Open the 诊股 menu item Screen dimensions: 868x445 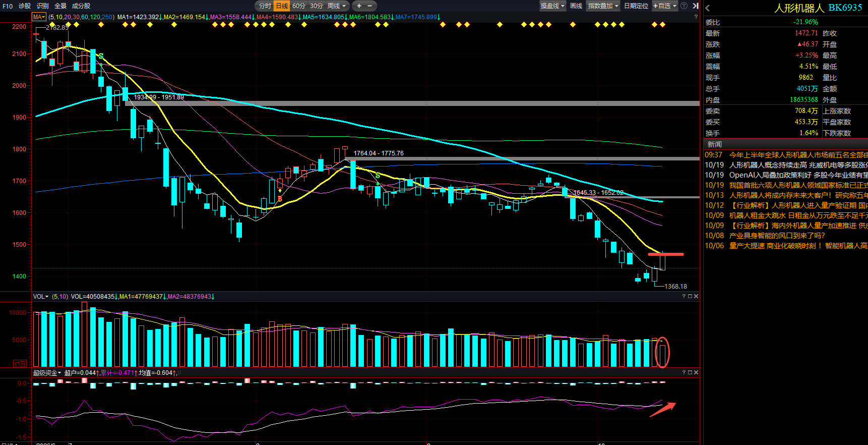point(25,6)
